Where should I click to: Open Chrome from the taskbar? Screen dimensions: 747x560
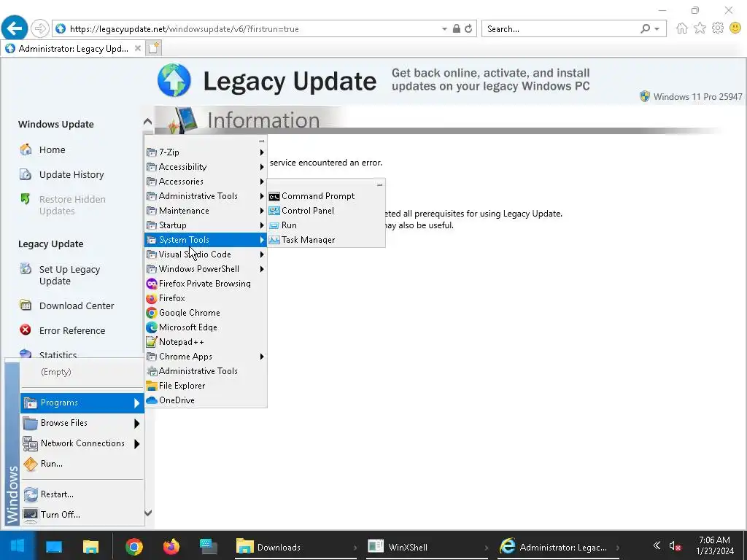[134, 547]
